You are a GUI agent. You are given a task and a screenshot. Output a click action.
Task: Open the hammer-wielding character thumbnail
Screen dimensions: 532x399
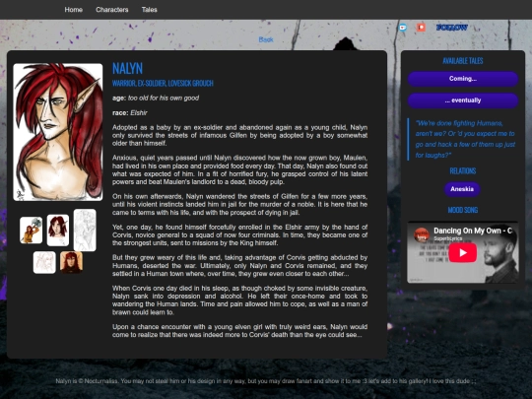tap(31, 231)
